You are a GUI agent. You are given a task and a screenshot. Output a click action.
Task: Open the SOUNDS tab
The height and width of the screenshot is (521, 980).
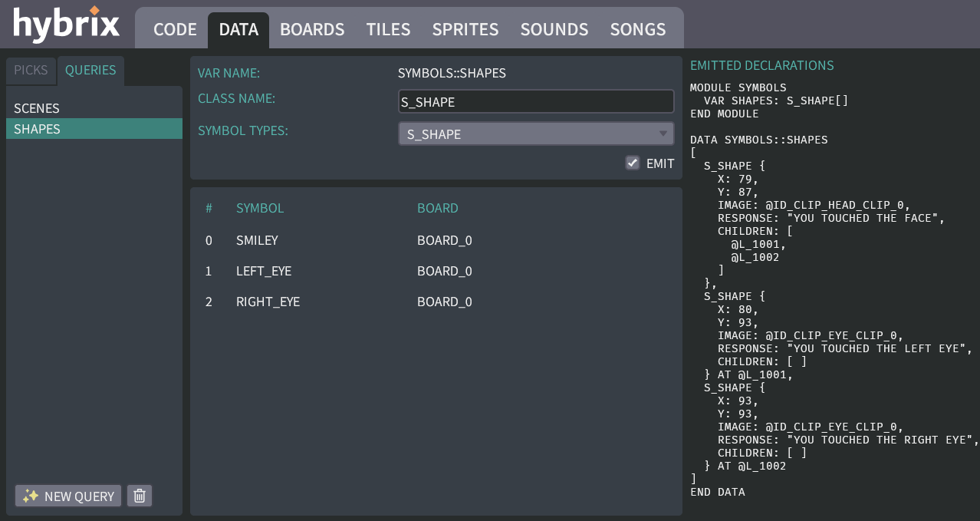click(x=554, y=29)
